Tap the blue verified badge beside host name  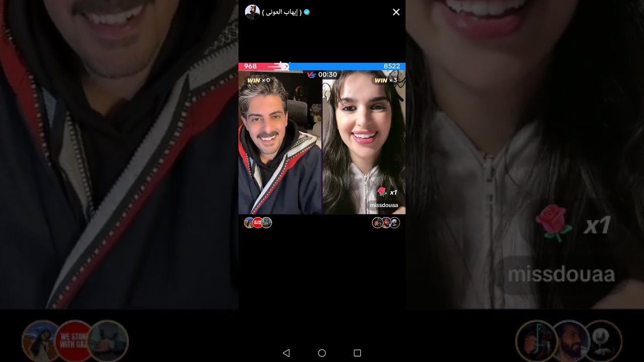tap(307, 12)
